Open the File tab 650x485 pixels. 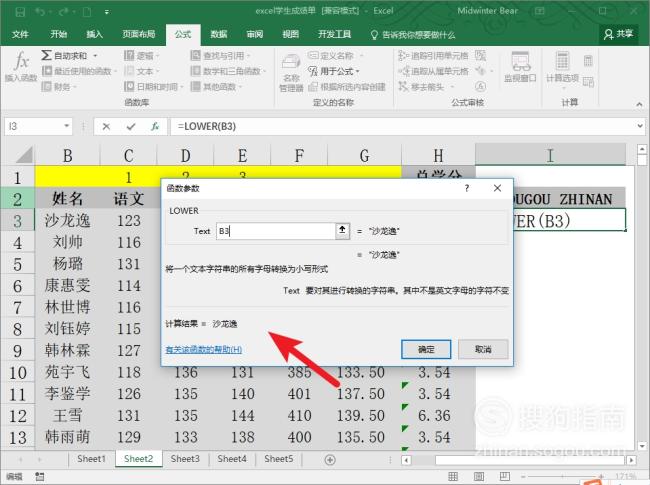click(x=20, y=34)
